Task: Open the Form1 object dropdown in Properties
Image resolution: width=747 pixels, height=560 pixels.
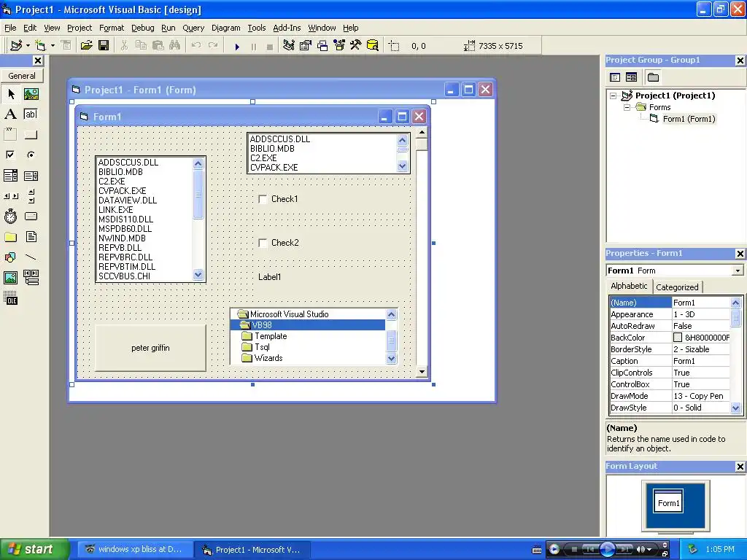Action: (738, 271)
